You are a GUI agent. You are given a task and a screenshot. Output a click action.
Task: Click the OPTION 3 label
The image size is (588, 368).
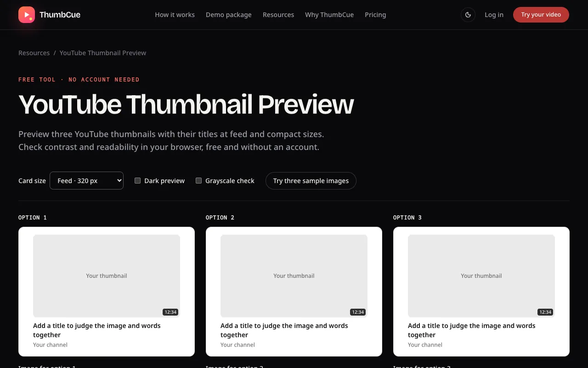pos(407,218)
